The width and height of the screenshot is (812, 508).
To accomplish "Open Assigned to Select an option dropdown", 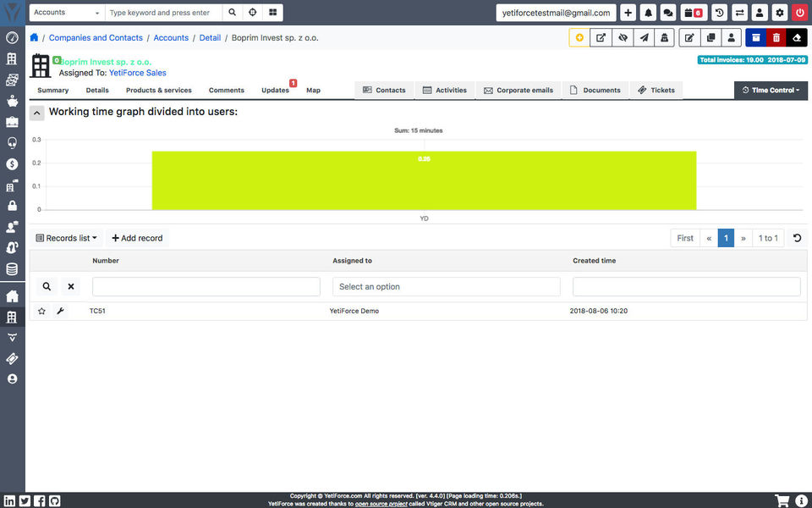I will tap(446, 287).
